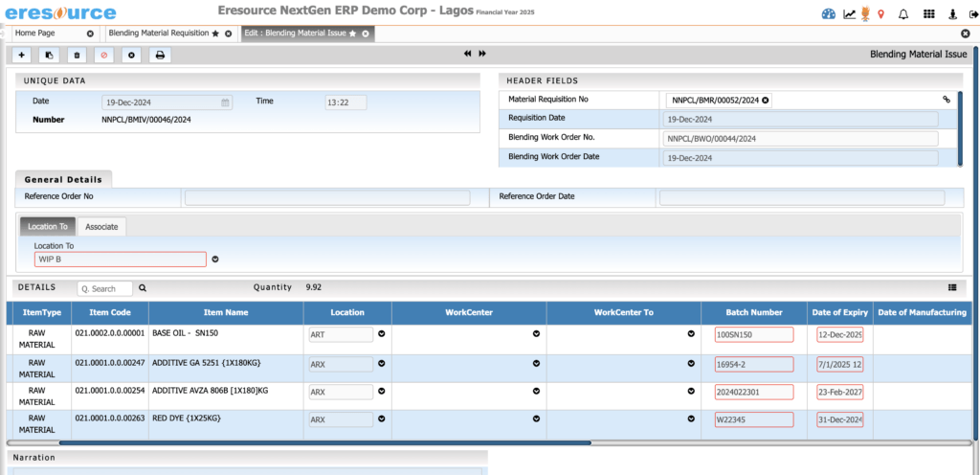Click the link icon beside Material Requisition No
The width and height of the screenshot is (980, 475).
947,100
